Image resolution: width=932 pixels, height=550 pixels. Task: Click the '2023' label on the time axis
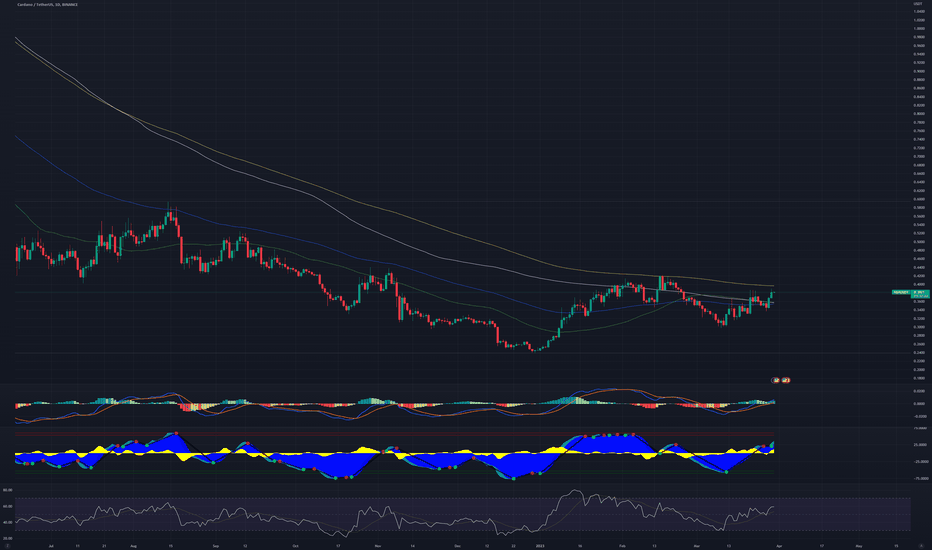click(x=540, y=545)
